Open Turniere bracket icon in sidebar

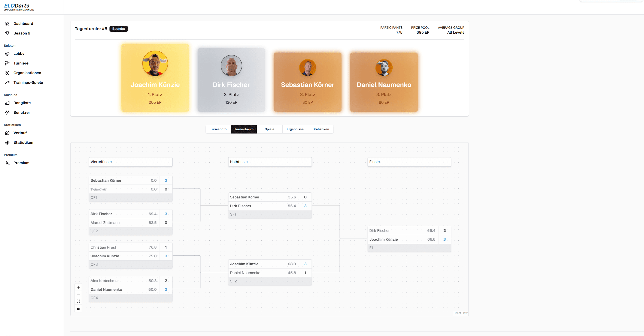[7, 63]
